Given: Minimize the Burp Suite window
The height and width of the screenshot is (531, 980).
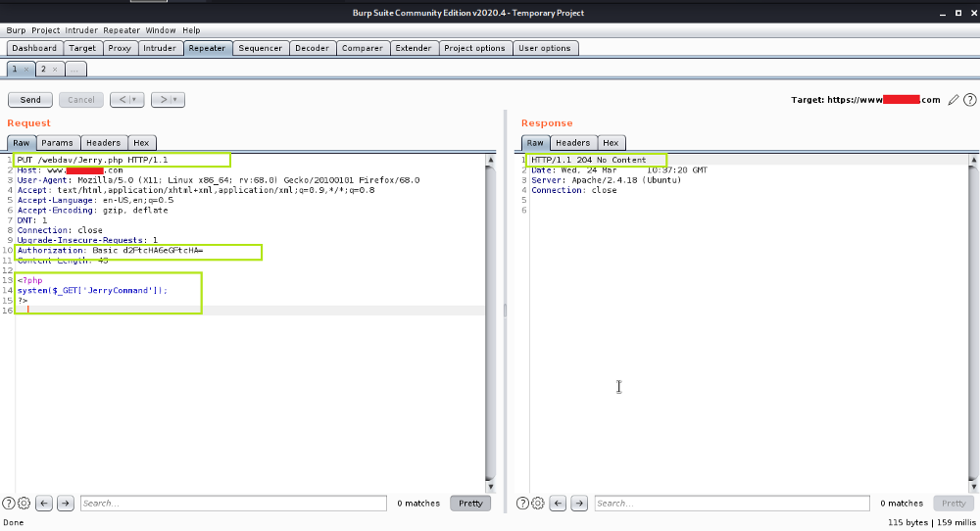Looking at the screenshot, I should pos(943,13).
